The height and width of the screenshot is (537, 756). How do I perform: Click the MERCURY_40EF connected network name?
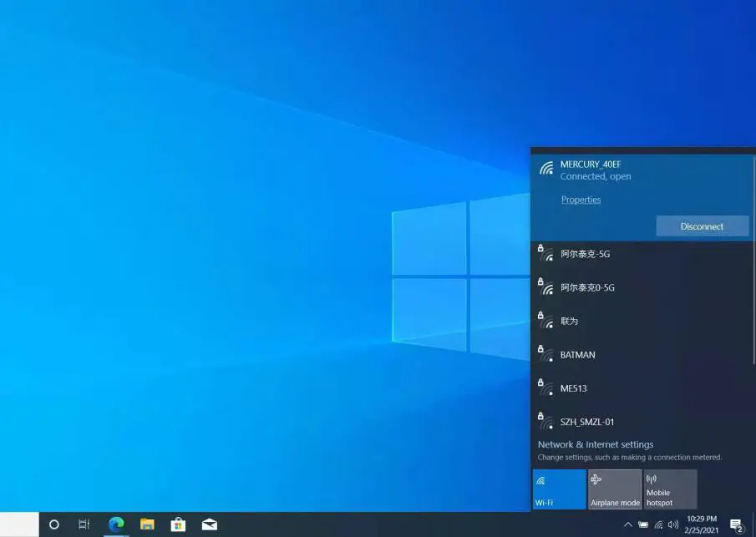tap(590, 165)
